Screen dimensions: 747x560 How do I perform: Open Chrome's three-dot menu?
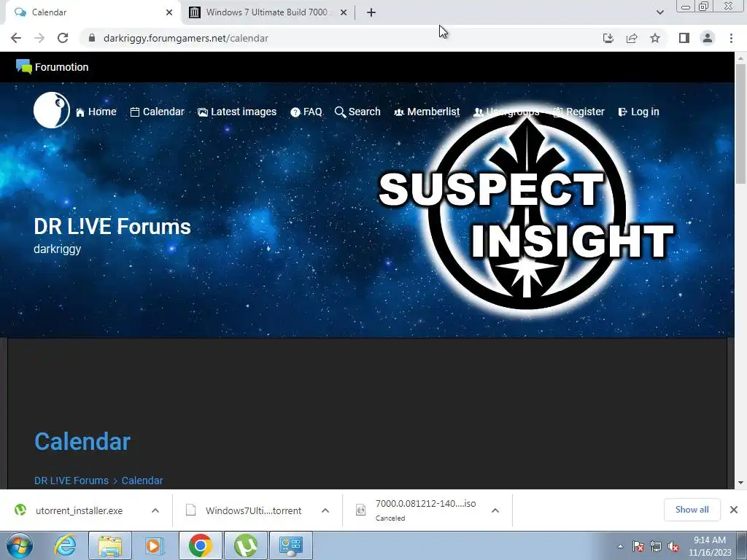731,38
